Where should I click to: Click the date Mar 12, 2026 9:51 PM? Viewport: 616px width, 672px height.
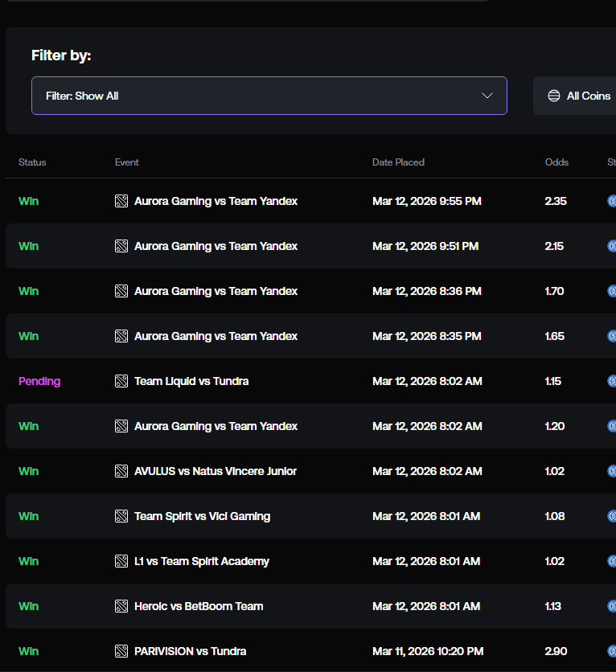[425, 246]
